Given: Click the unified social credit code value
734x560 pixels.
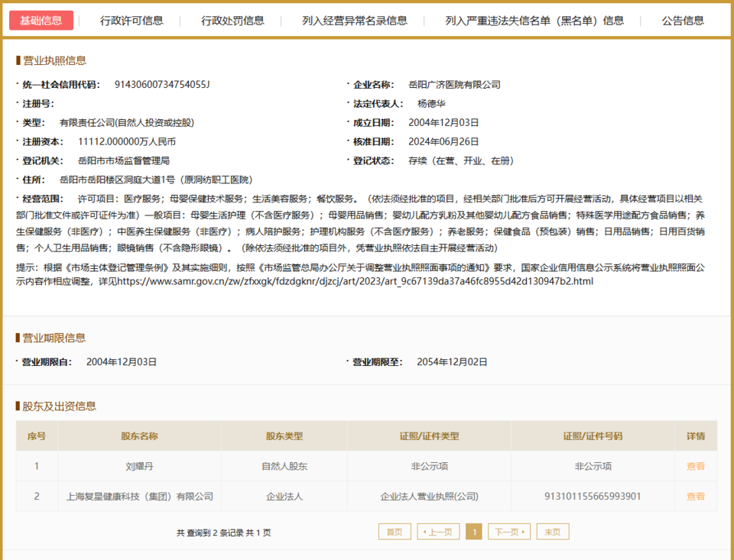Looking at the screenshot, I should pyautogui.click(x=161, y=85).
